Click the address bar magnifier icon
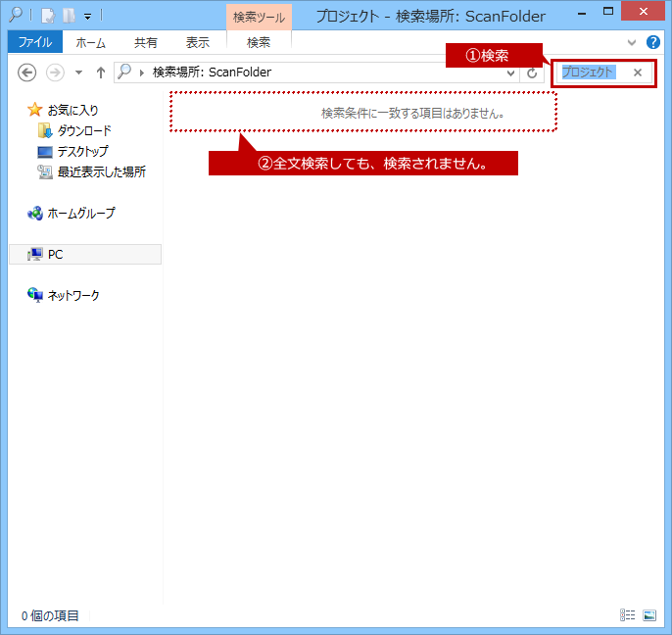This screenshot has width=672, height=635. [124, 72]
